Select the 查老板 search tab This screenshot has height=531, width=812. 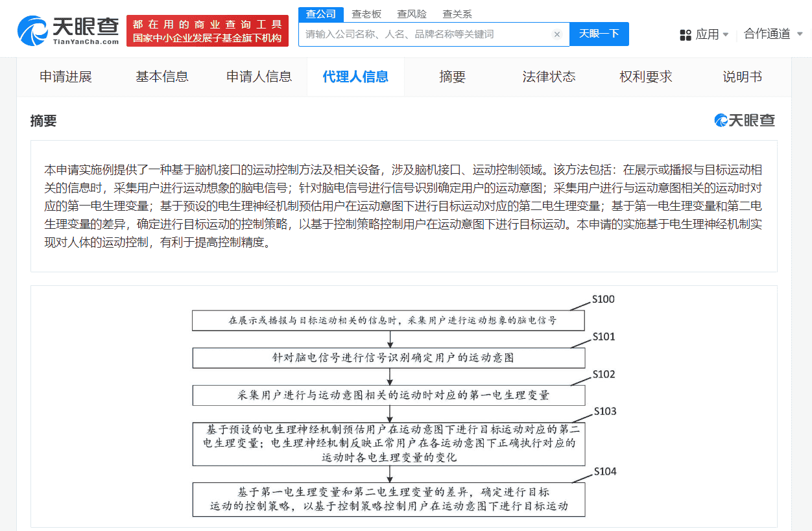pyautogui.click(x=366, y=14)
